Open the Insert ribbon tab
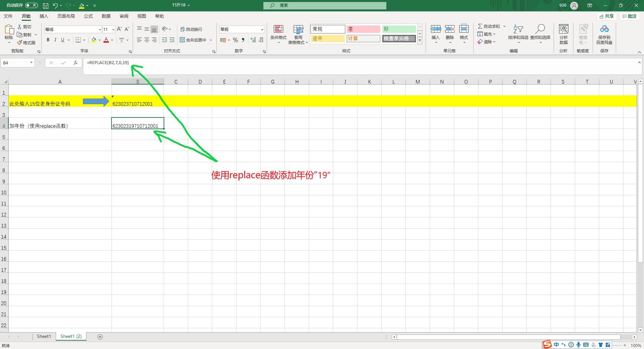This screenshot has height=349, width=644. pos(44,16)
